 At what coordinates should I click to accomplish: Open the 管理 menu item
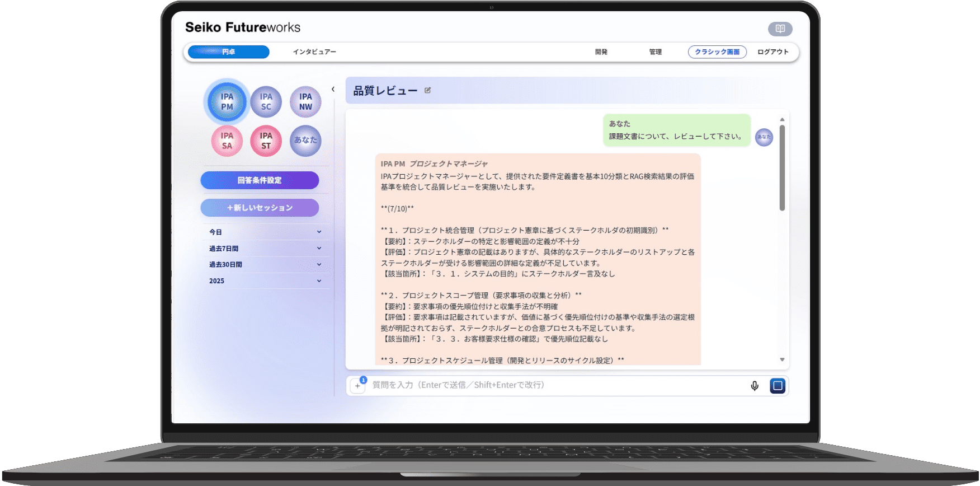pos(656,52)
